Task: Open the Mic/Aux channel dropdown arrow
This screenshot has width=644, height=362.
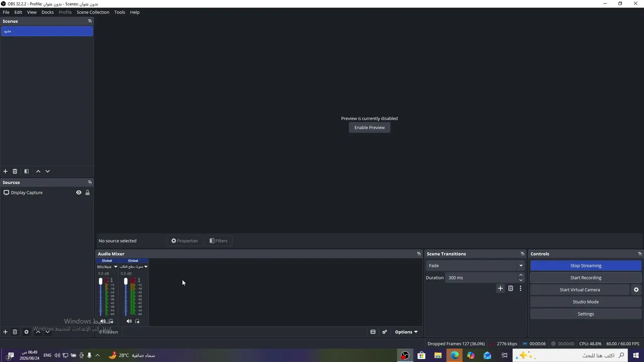Action: [115, 267]
